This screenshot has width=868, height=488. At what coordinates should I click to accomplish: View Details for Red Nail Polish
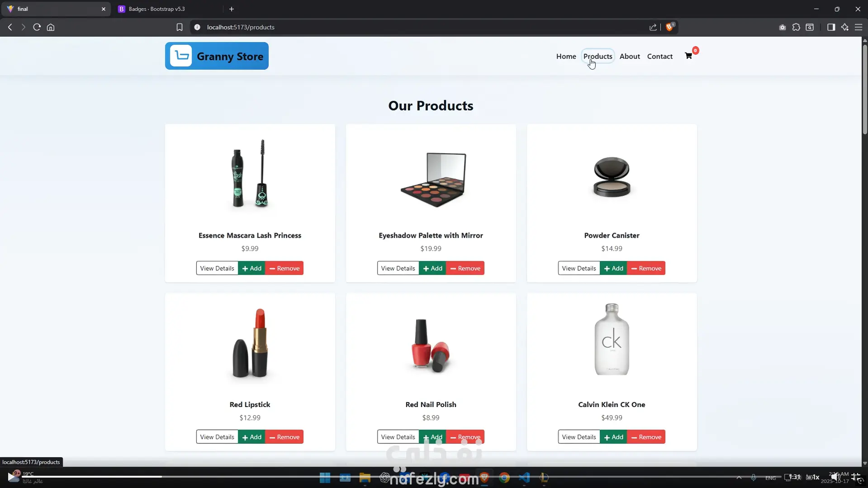(x=398, y=437)
